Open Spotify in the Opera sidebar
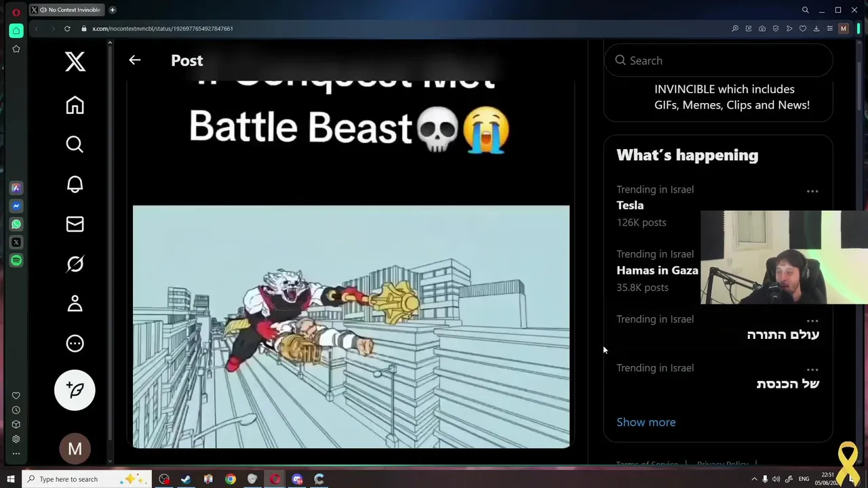 point(16,260)
